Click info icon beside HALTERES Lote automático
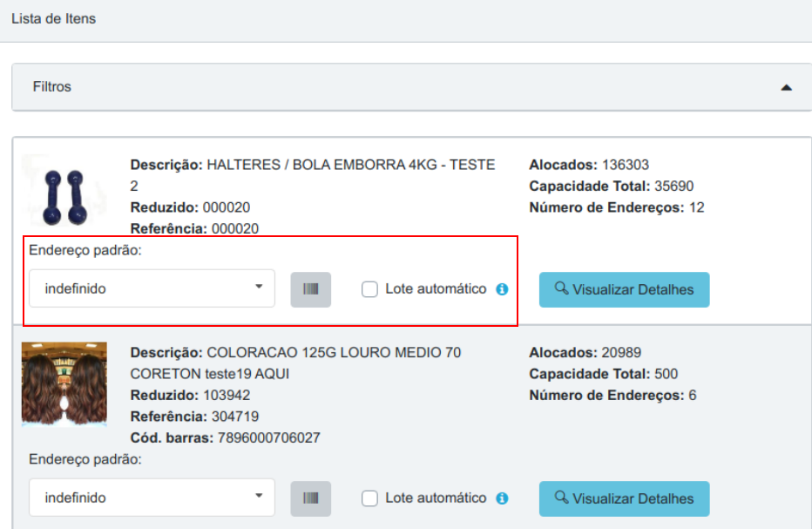The image size is (812, 529). click(x=502, y=289)
